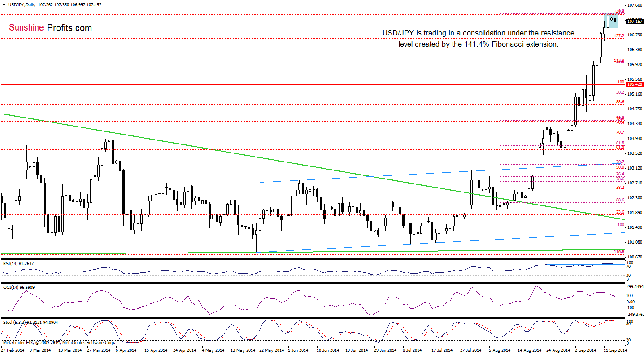Click the 102.300 price axis label
This screenshot has width=644, height=354.
[x=634, y=197]
